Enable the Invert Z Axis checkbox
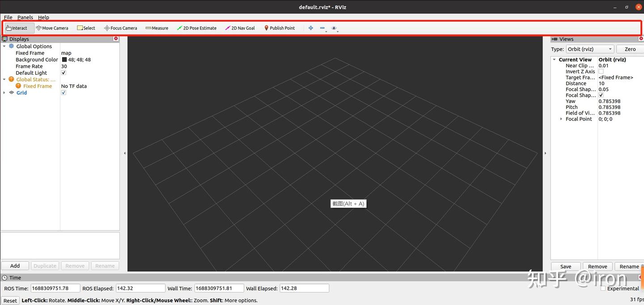 point(601,71)
